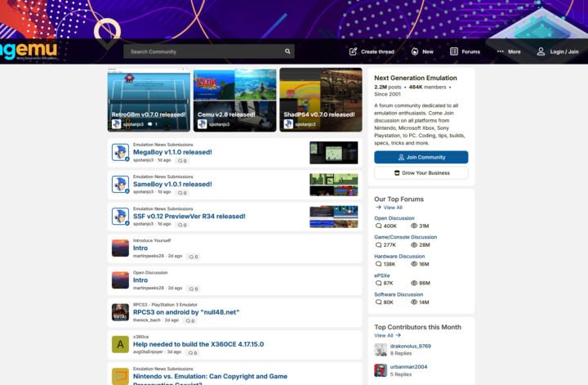Click the SSF thread preview thumbnail
The image size is (588, 385).
(334, 217)
